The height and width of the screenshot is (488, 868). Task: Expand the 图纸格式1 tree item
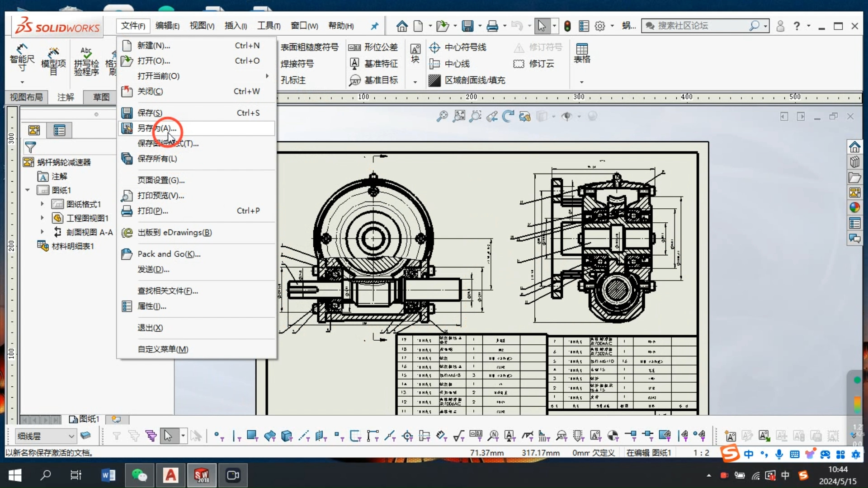click(42, 204)
